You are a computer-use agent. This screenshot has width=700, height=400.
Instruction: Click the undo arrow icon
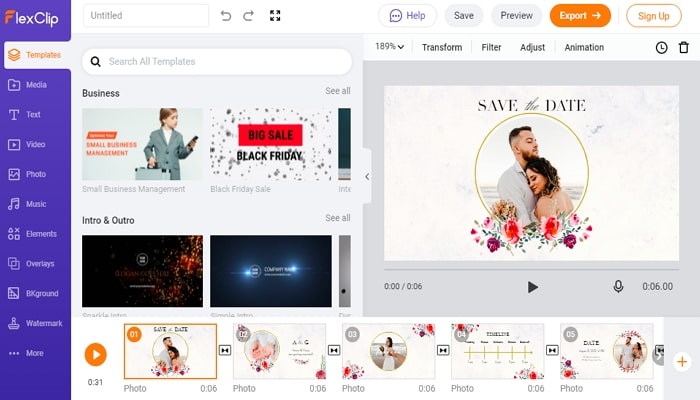point(226,16)
